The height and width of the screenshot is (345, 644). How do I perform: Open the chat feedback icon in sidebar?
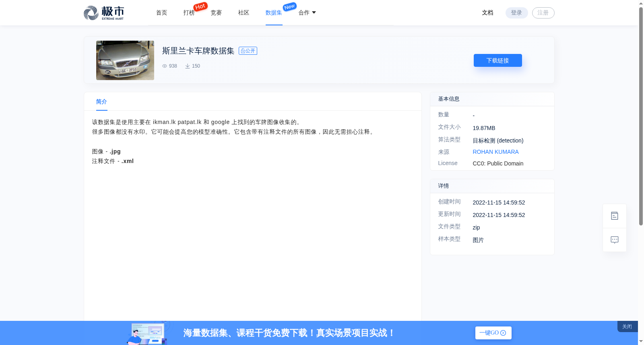[615, 240]
